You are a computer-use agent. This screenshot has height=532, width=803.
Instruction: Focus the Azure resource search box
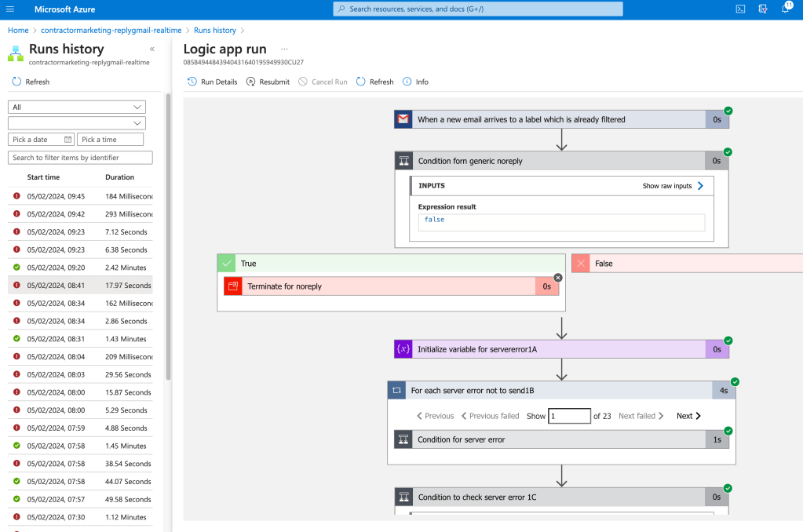(478, 9)
